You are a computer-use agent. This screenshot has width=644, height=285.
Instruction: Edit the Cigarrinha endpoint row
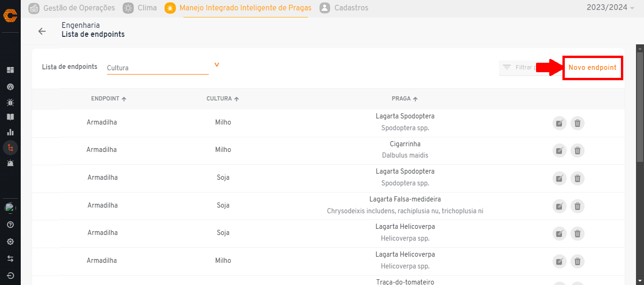coord(559,151)
